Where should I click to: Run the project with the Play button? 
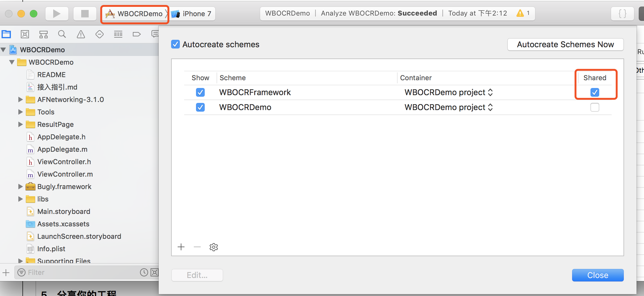click(x=57, y=14)
